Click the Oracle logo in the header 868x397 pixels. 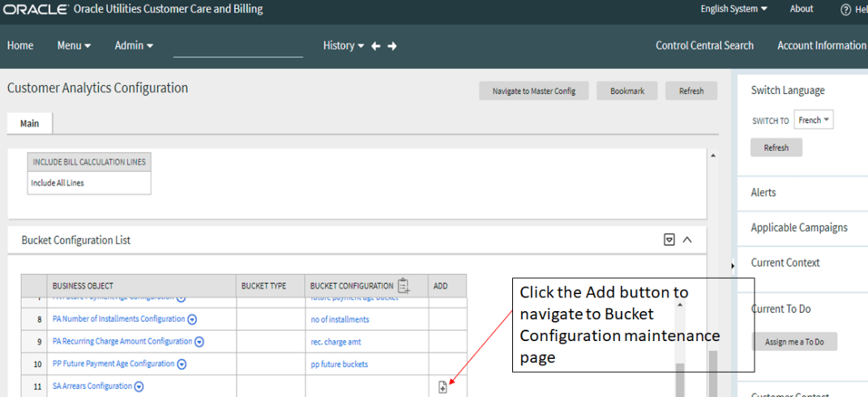36,10
